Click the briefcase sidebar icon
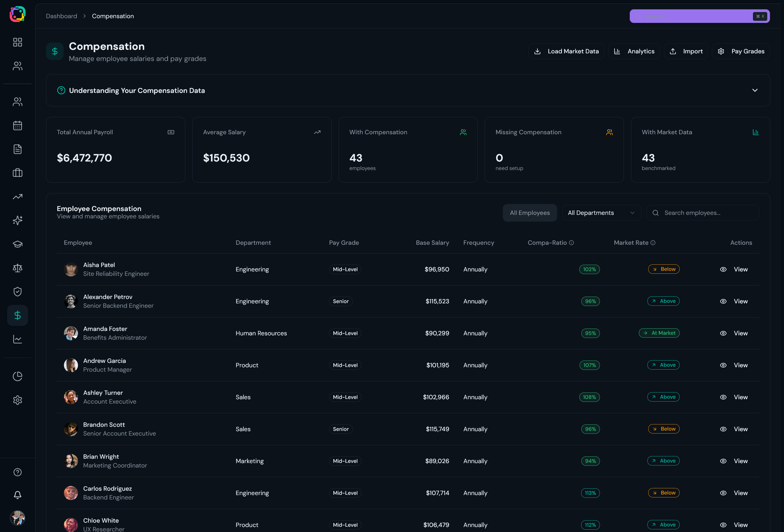 [18, 173]
